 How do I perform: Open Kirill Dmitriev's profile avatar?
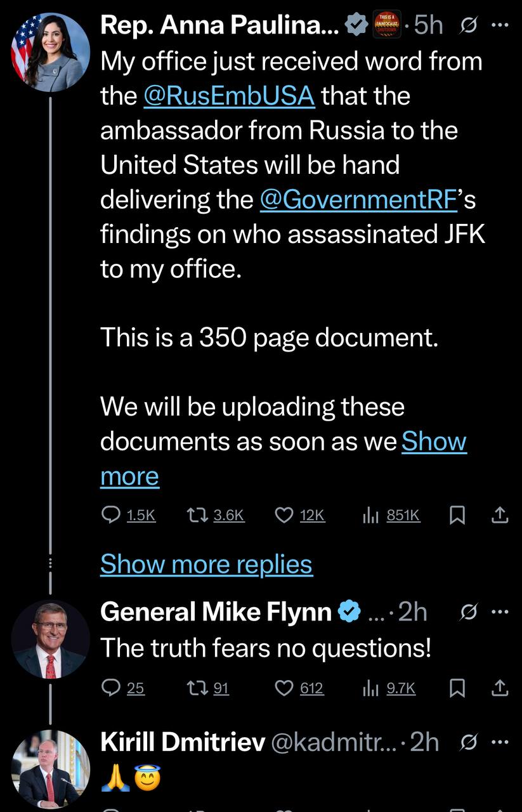pyautogui.click(x=51, y=769)
